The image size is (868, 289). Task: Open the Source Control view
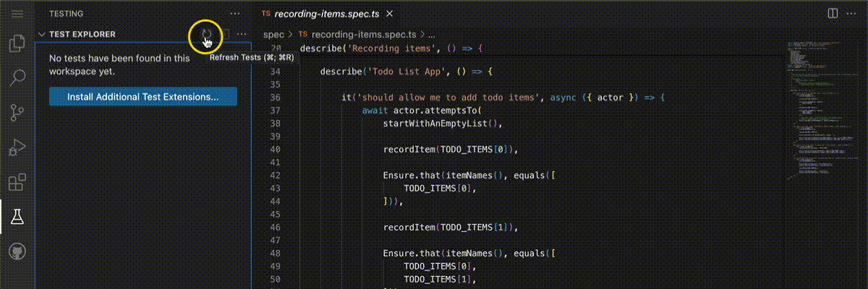click(x=16, y=112)
